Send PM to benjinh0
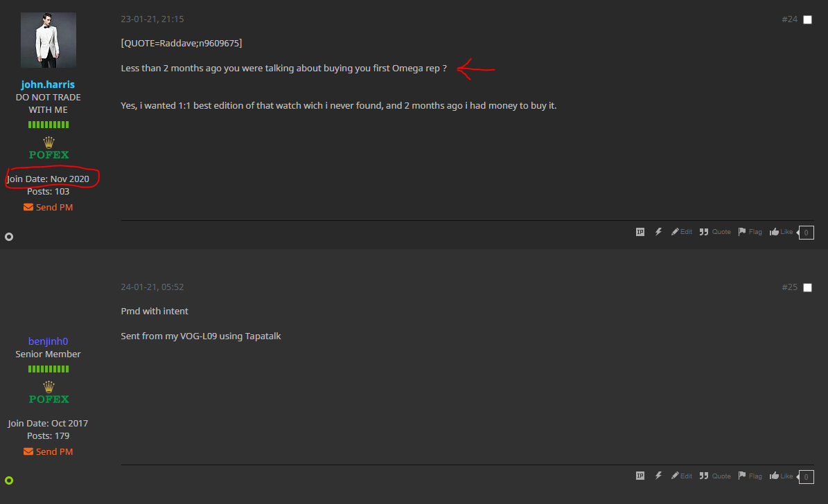 (48, 452)
